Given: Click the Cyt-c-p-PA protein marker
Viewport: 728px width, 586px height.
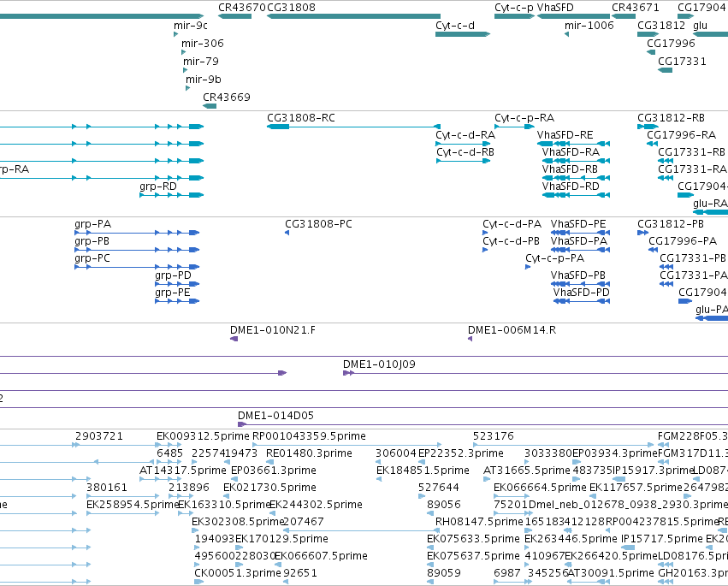Looking at the screenshot, I should click(528, 267).
